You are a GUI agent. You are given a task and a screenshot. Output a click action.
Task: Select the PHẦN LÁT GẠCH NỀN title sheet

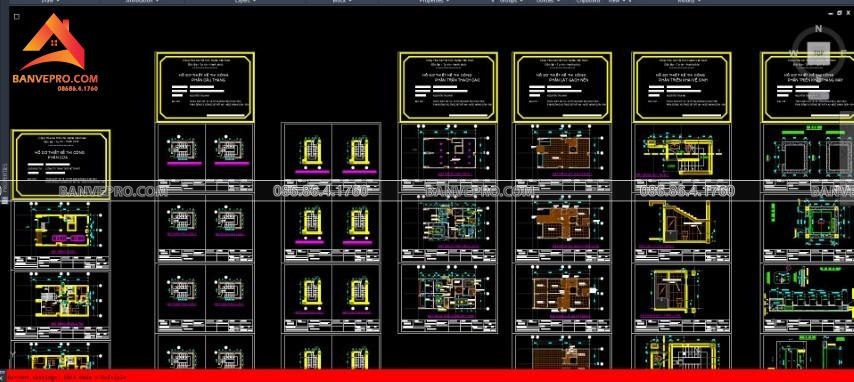(x=563, y=87)
